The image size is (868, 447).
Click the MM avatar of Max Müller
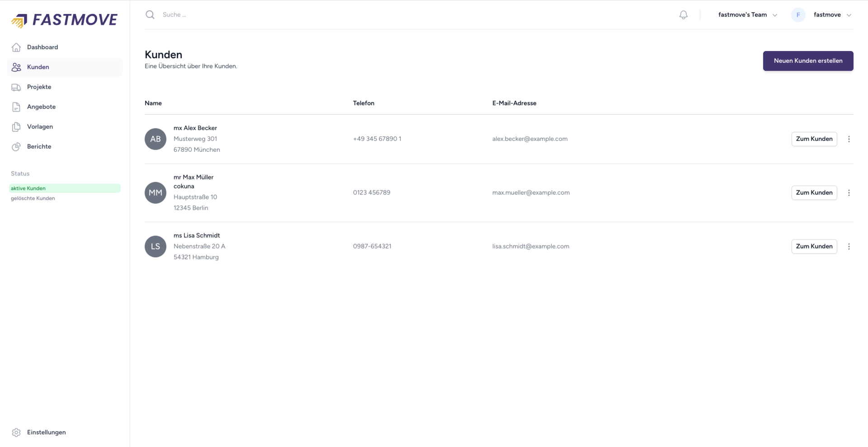pyautogui.click(x=156, y=193)
